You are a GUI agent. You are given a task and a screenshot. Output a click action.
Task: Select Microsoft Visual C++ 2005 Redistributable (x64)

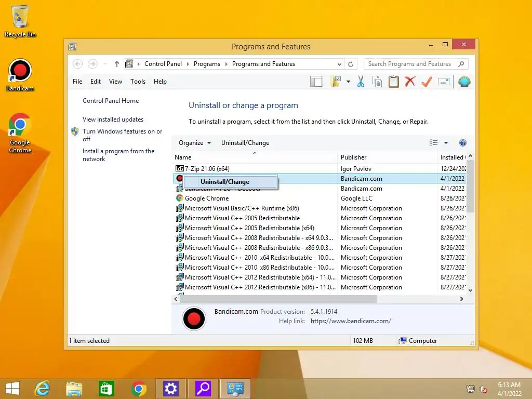[320, 228]
